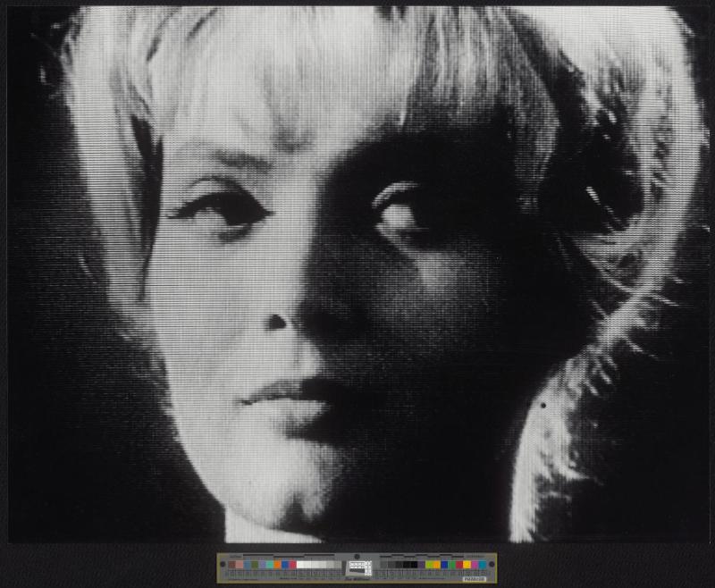Click the black registration dot at strip's right end
Viewport: 715px width, 588px height.
pos(492,564)
